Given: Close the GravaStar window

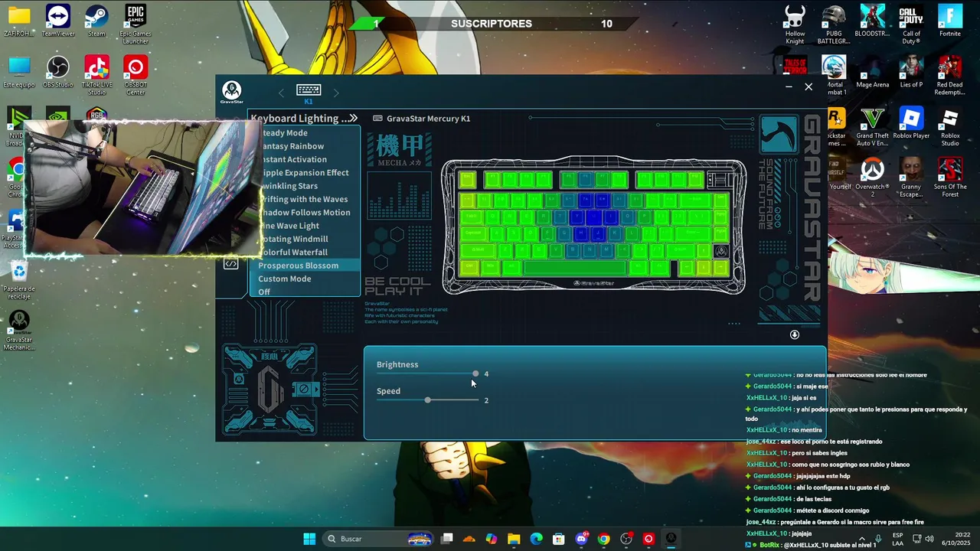Looking at the screenshot, I should tap(808, 87).
